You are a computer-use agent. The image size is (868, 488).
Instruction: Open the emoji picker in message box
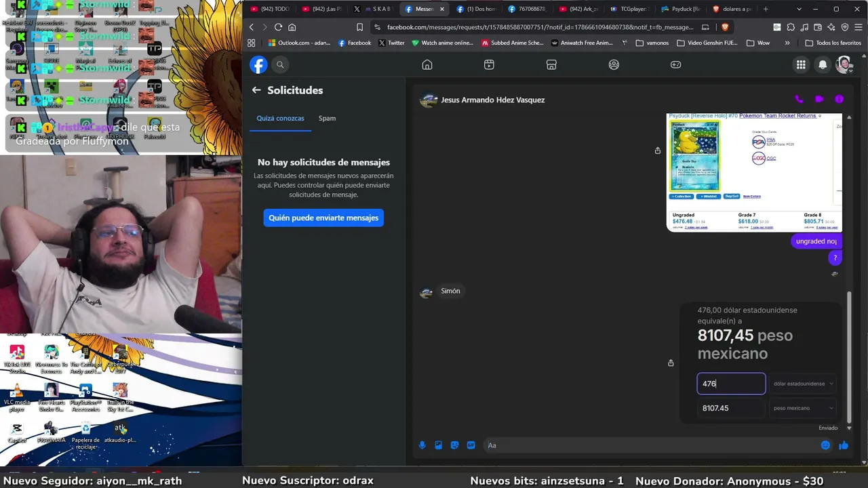pos(825,445)
